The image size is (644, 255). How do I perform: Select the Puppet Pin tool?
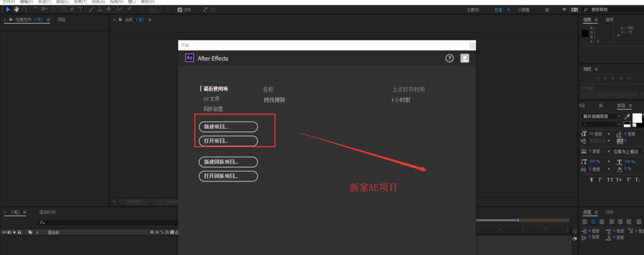pos(130,9)
